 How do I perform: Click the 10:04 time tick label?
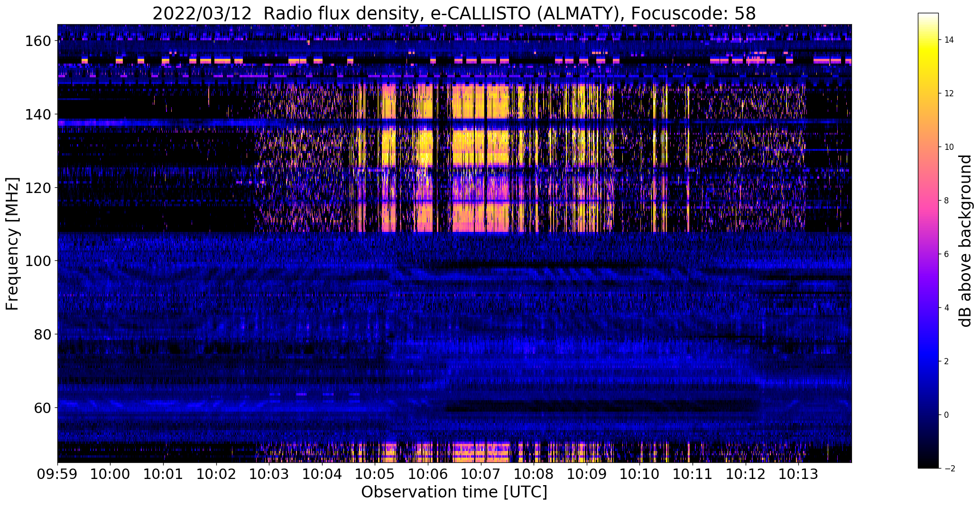(x=322, y=474)
